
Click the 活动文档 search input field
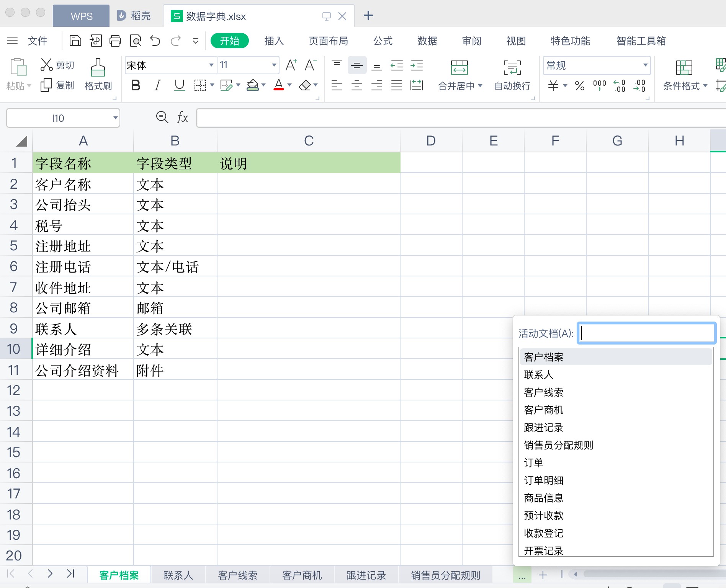(646, 333)
